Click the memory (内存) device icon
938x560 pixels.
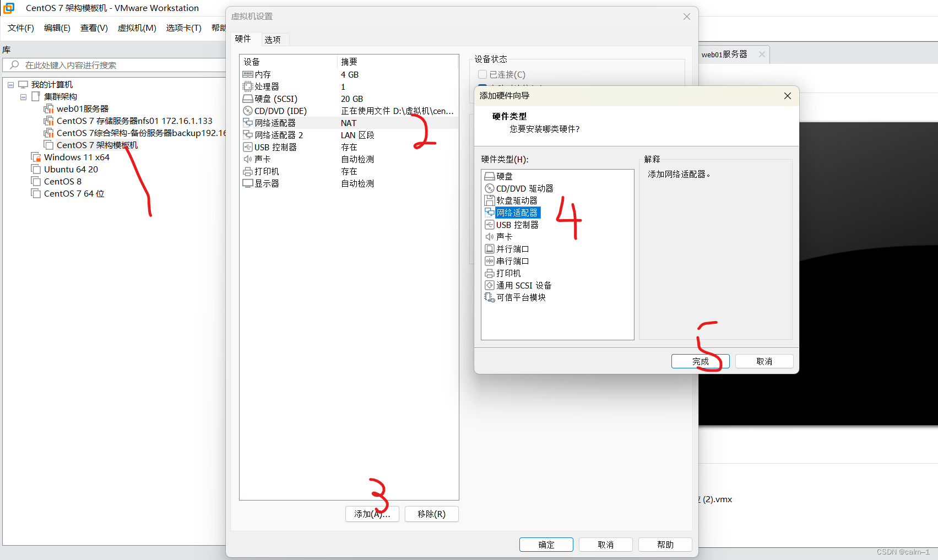tap(248, 74)
